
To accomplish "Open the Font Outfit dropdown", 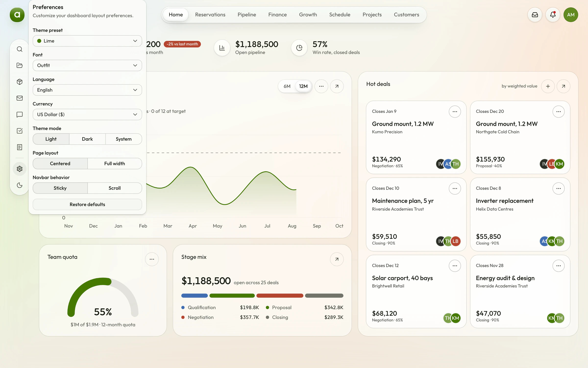I will tap(87, 66).
